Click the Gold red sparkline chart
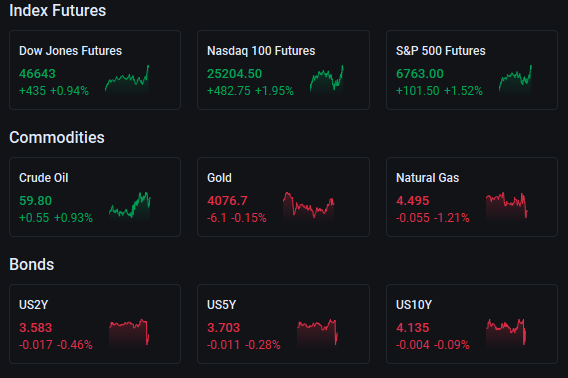The width and height of the screenshot is (568, 378). tap(308, 207)
